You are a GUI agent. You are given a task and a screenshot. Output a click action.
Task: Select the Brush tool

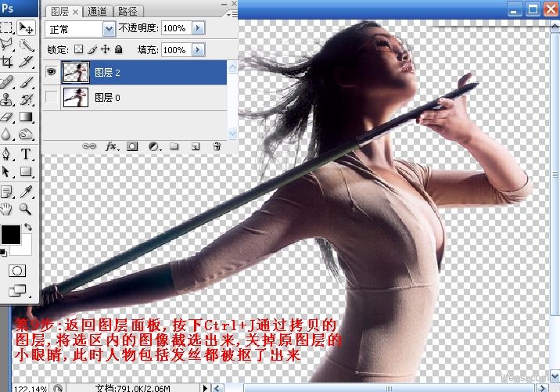point(26,82)
